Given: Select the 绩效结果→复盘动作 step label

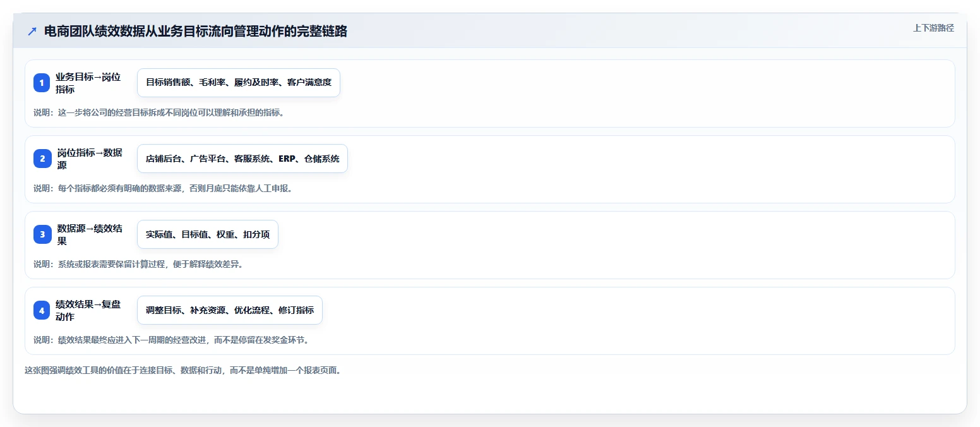Looking at the screenshot, I should pos(88,310).
